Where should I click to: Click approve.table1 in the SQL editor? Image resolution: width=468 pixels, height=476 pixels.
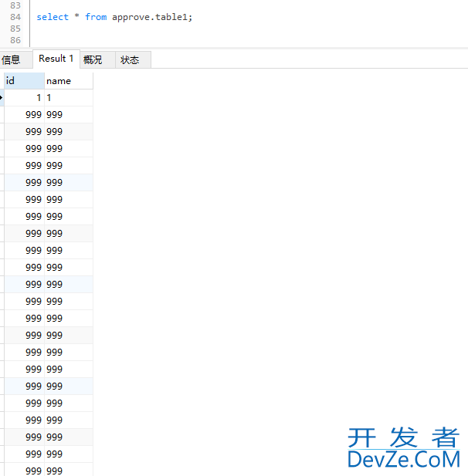coord(150,17)
